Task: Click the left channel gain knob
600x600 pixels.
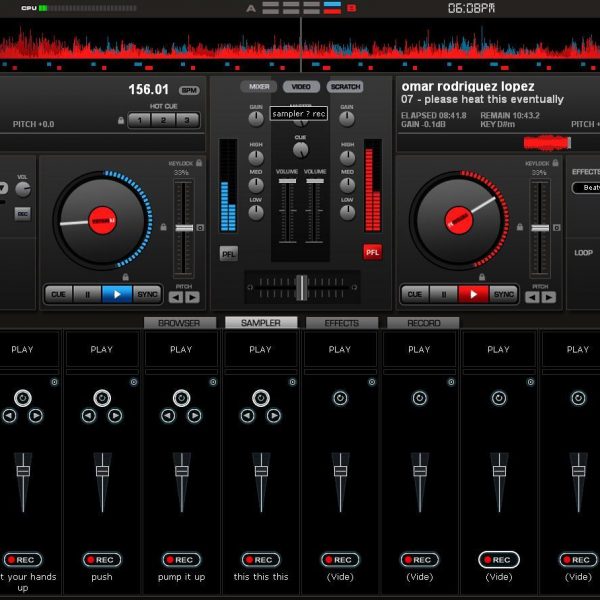Action: [256, 119]
